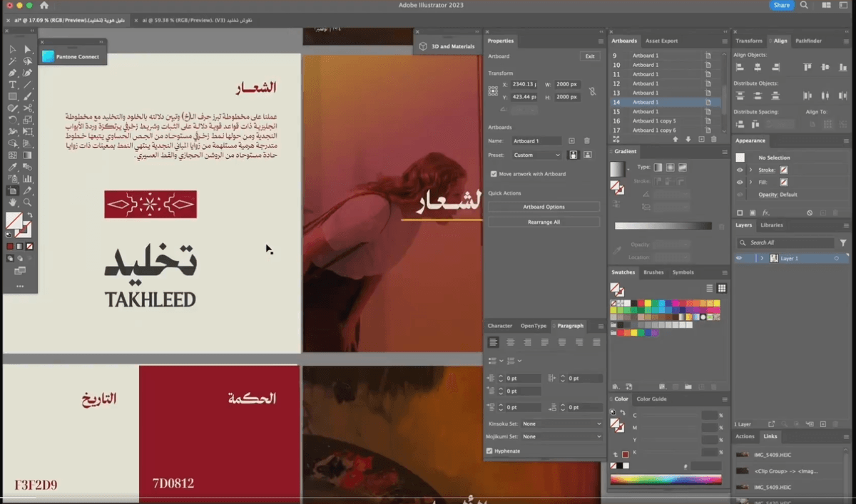The width and height of the screenshot is (856, 504).
Task: Open the Gradient panel
Action: 625,151
